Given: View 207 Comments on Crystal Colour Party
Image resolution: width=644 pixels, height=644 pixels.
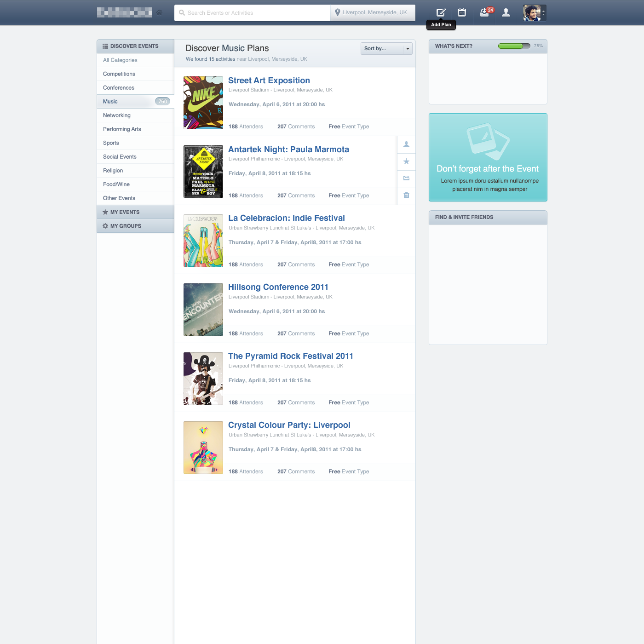Looking at the screenshot, I should [x=296, y=471].
